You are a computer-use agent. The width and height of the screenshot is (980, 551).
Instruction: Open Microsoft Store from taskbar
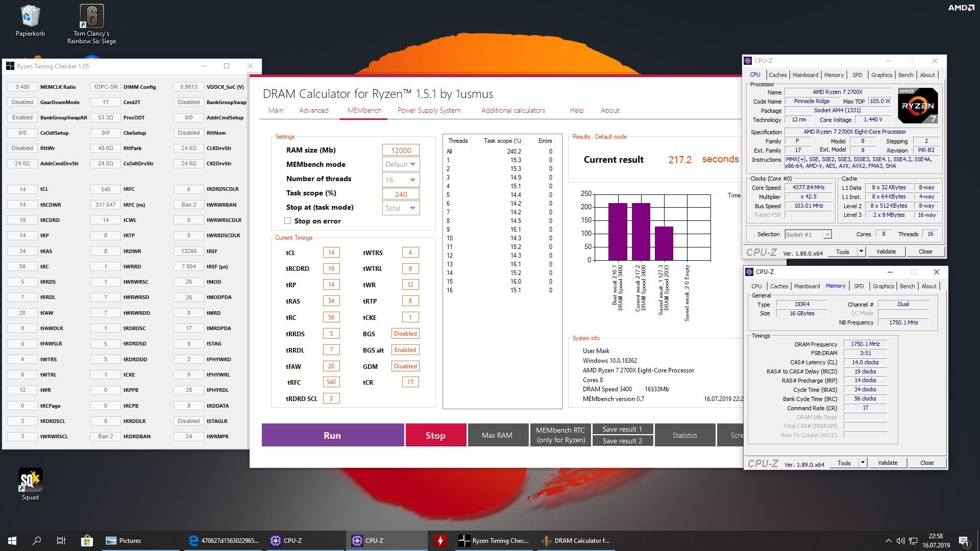click(86, 541)
